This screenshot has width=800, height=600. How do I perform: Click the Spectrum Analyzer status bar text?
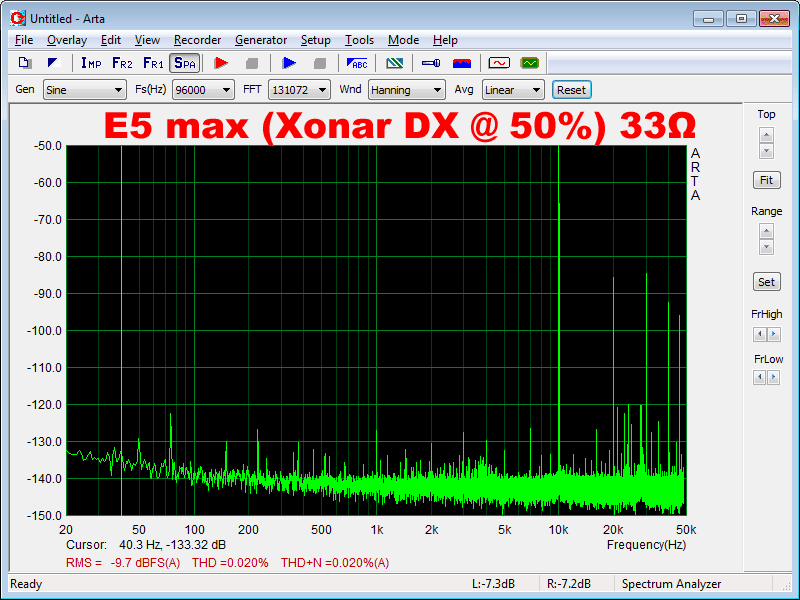(x=671, y=584)
